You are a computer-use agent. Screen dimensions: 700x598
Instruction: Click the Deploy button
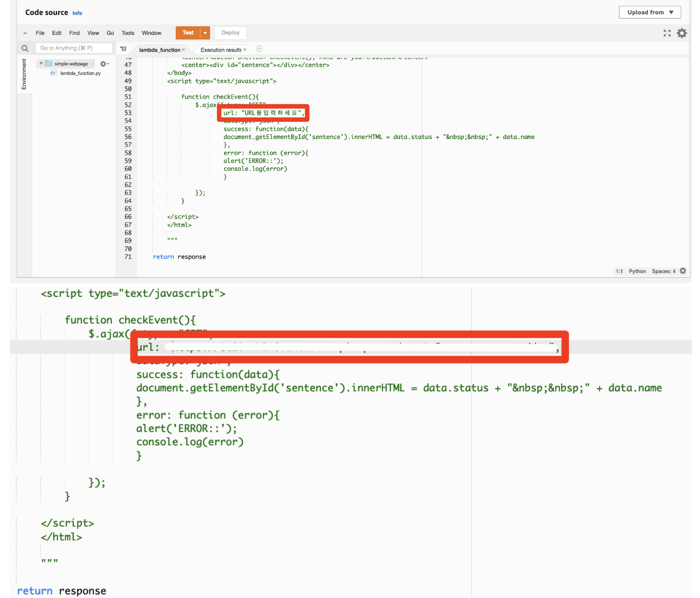[x=230, y=33]
